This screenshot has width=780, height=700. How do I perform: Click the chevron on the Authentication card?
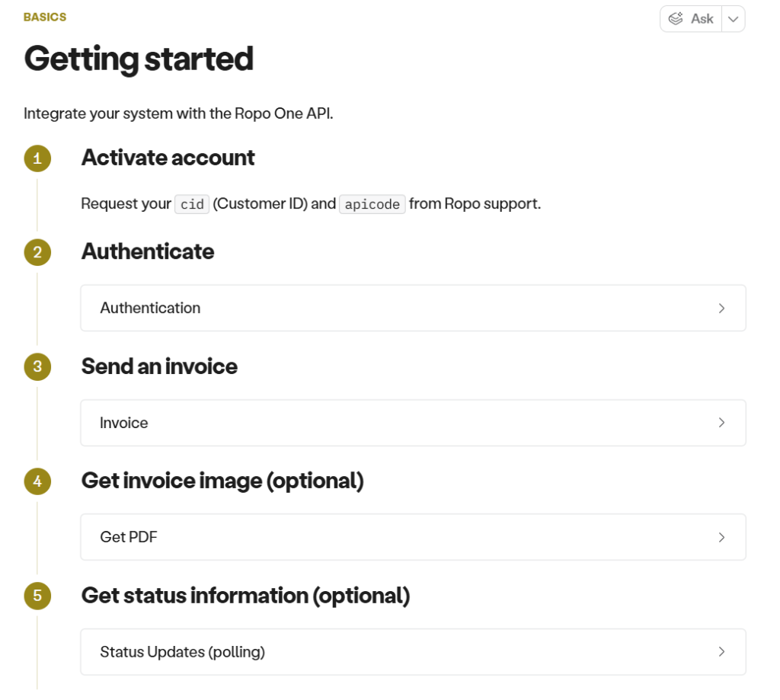(721, 308)
